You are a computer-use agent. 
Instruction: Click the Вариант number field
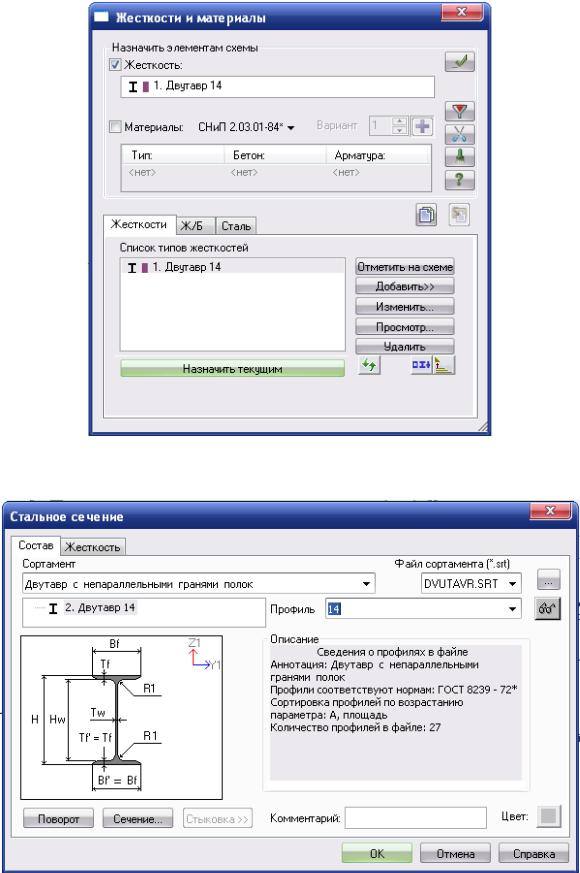(381, 126)
